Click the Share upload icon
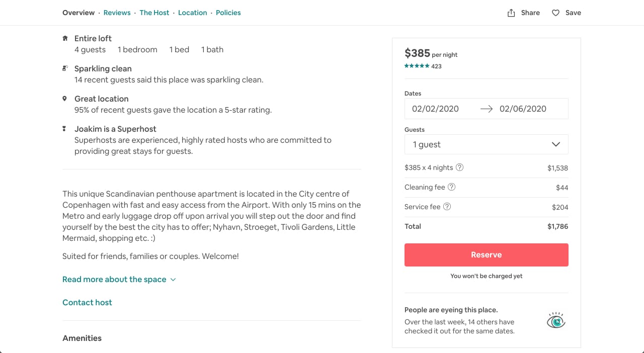This screenshot has width=644, height=353. click(511, 13)
